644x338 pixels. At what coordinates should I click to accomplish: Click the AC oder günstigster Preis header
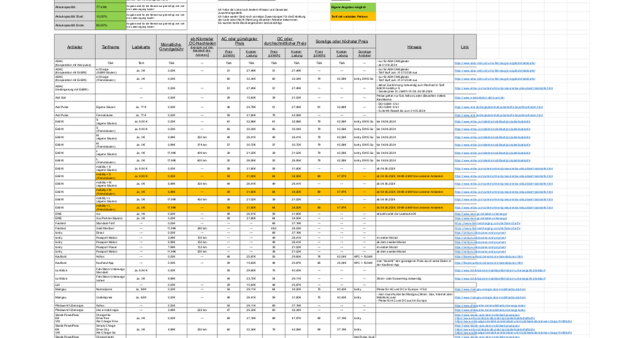tap(239, 41)
